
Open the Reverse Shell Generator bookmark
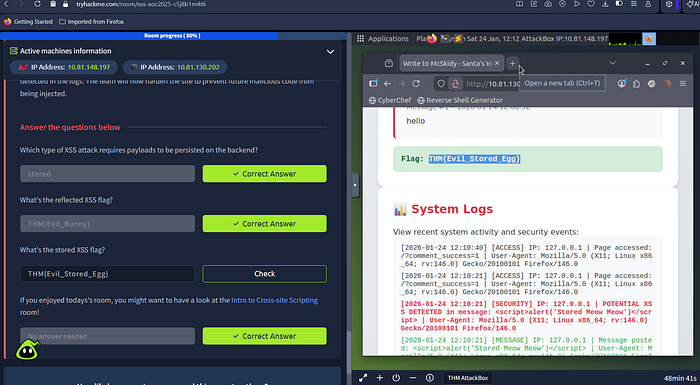(460, 100)
